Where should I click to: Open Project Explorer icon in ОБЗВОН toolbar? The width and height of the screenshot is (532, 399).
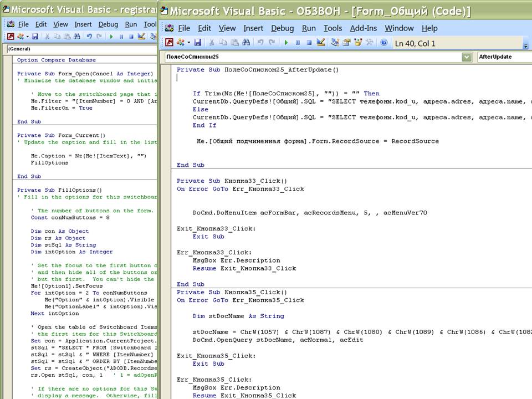click(335, 43)
